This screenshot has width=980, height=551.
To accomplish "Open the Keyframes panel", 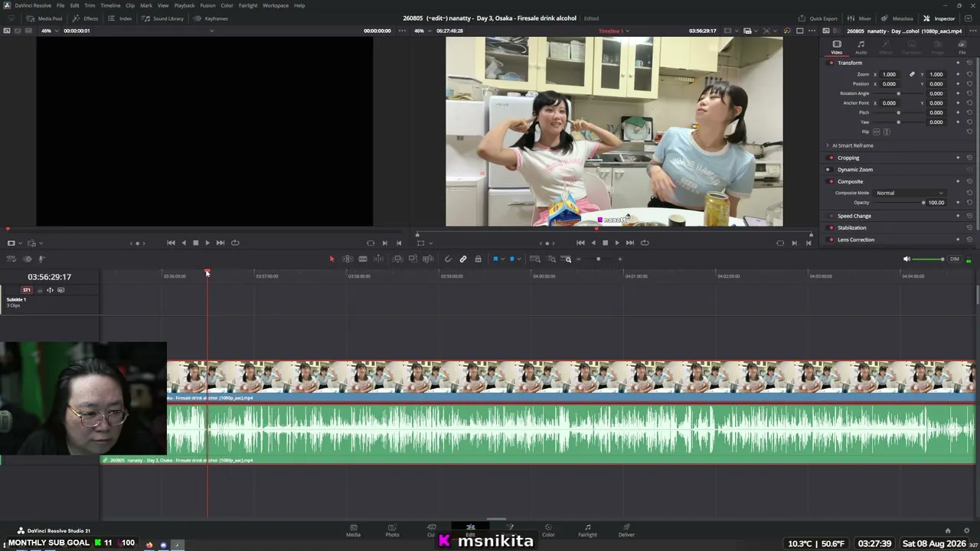I will 211,18.
